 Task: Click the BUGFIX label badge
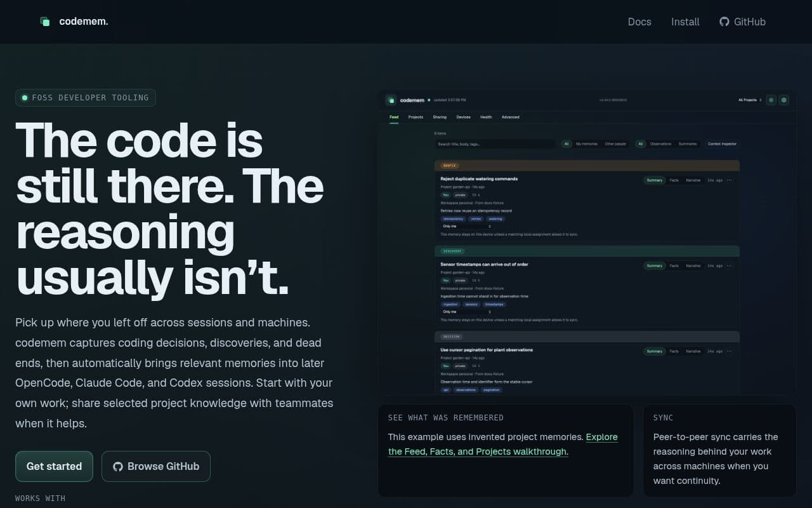coord(450,166)
